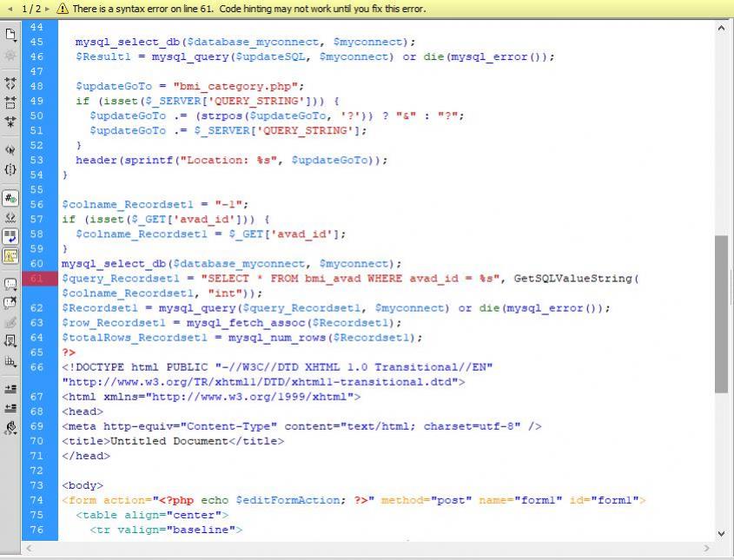This screenshot has height=560, width=734.
Task: Click the <title>Untitled Document</title> line
Action: [x=173, y=441]
